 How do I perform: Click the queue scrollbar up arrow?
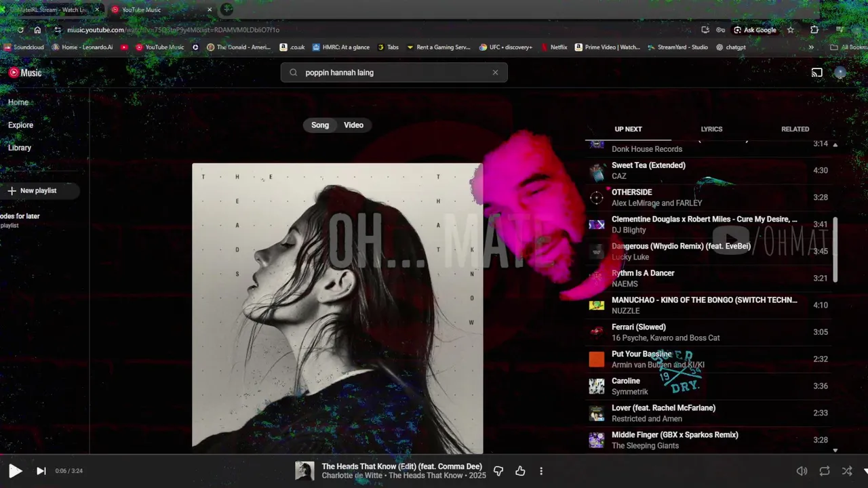(835, 144)
